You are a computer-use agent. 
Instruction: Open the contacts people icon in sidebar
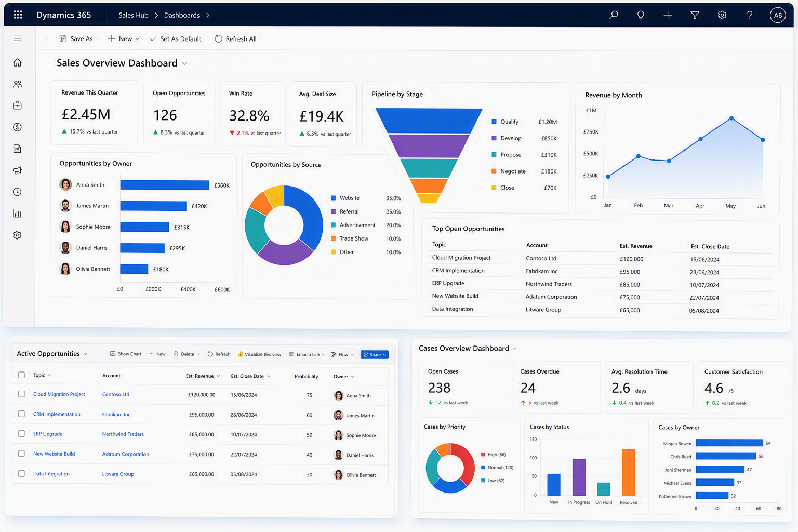[17, 84]
